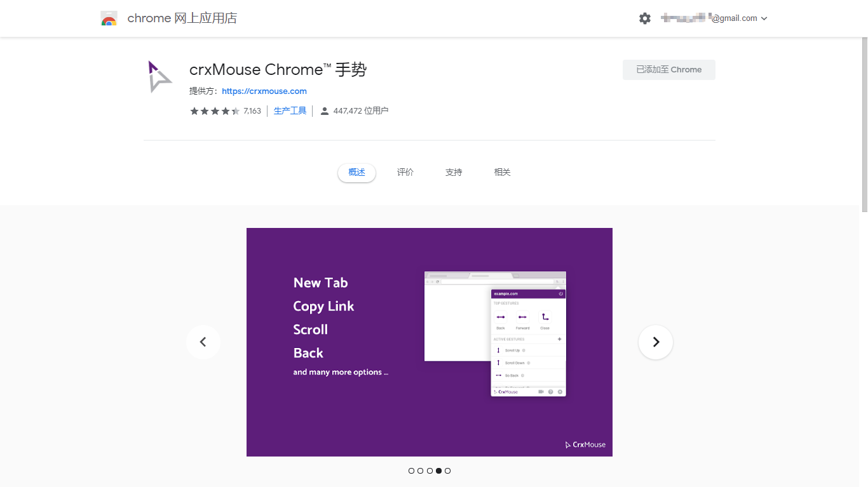Screen dimensions: 868x487
Task: Click the user count person icon
Action: [x=325, y=111]
